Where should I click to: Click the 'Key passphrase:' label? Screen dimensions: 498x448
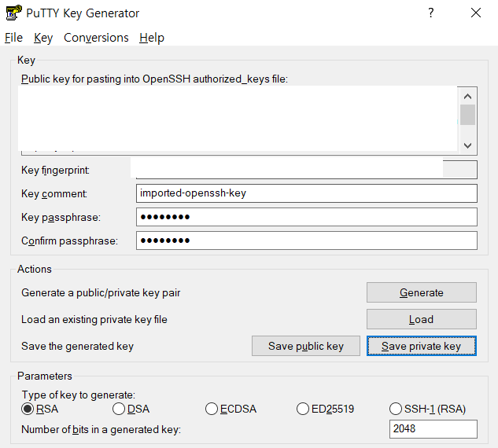(x=61, y=218)
